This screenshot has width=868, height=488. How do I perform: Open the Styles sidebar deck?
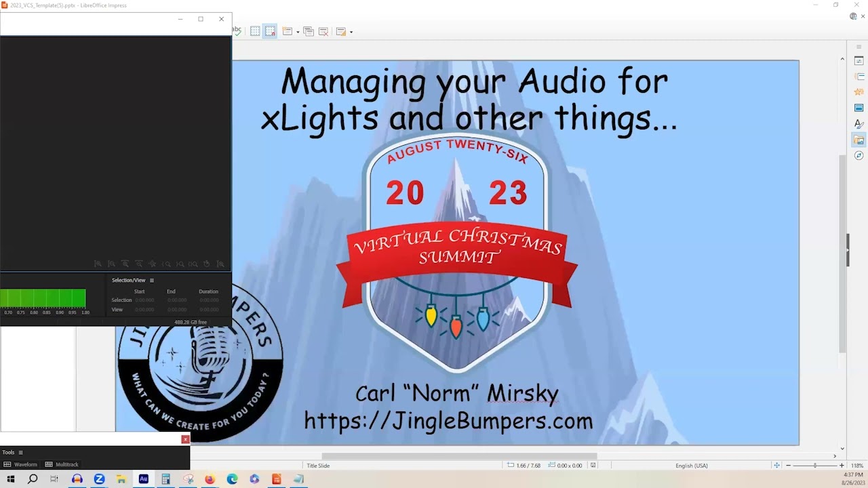[859, 124]
